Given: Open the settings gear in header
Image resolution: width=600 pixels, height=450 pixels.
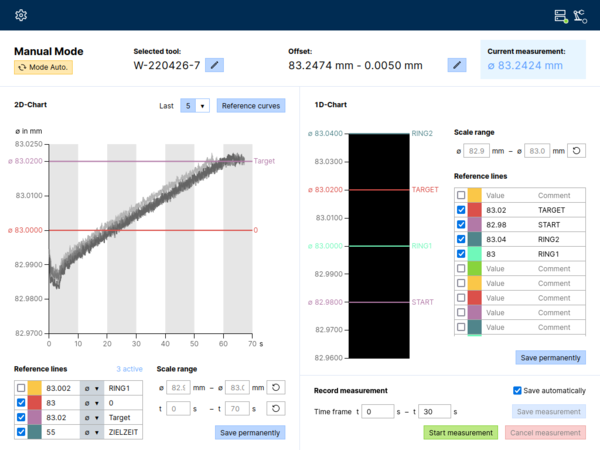Looking at the screenshot, I should pos(21,15).
